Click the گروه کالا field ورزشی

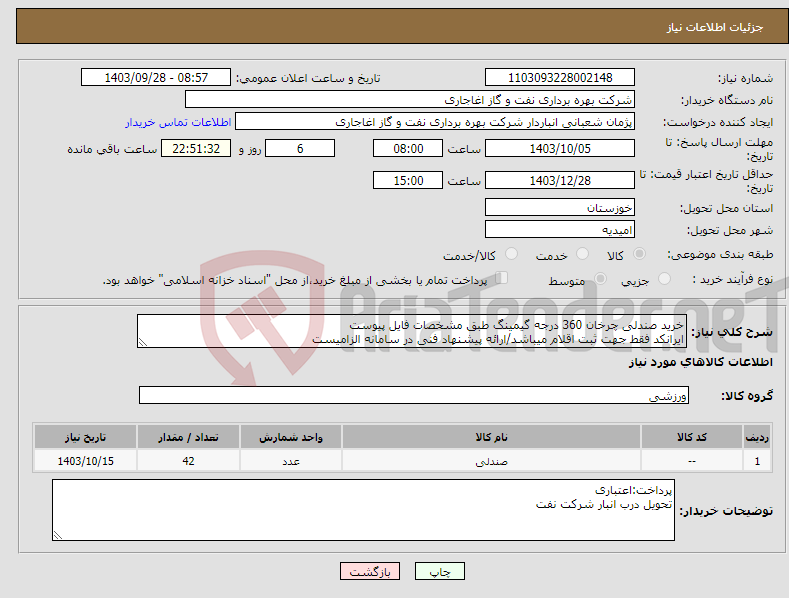(414, 395)
